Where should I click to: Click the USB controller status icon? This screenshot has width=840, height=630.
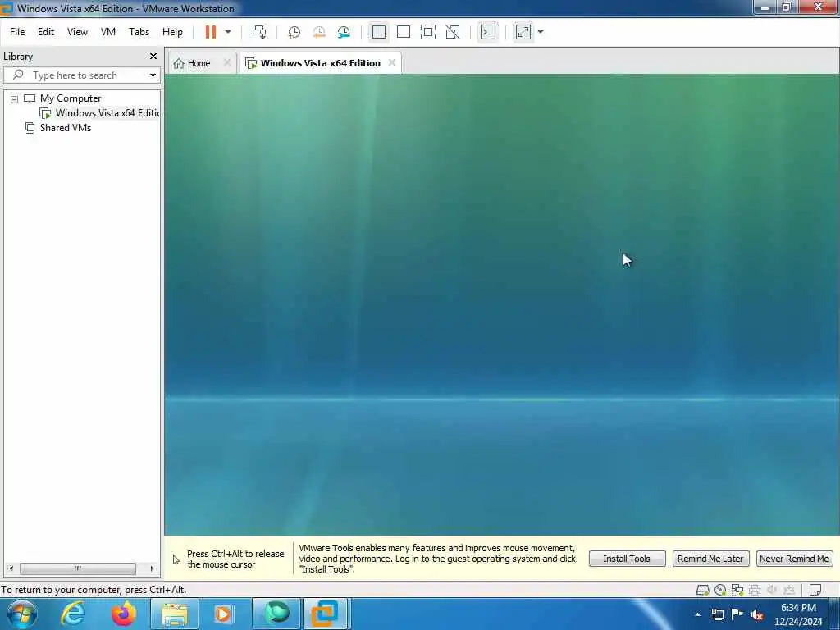click(789, 591)
